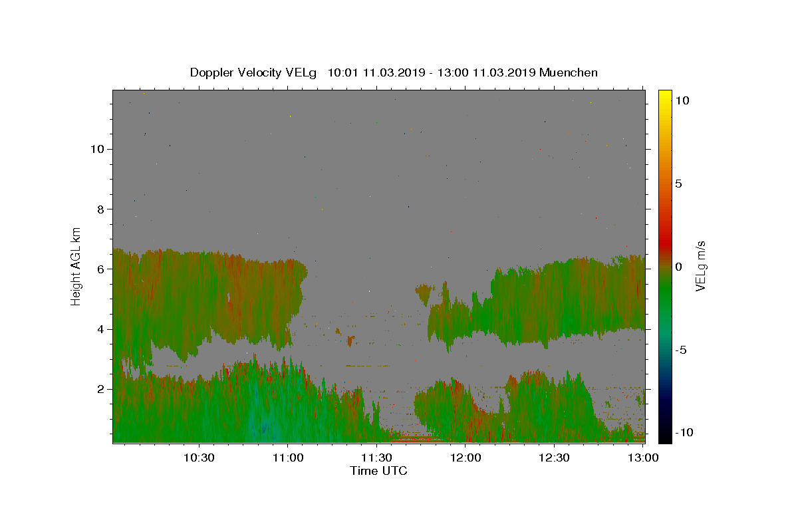Click the '12:30' time tick label
The height and width of the screenshot is (532, 798).
click(x=554, y=458)
